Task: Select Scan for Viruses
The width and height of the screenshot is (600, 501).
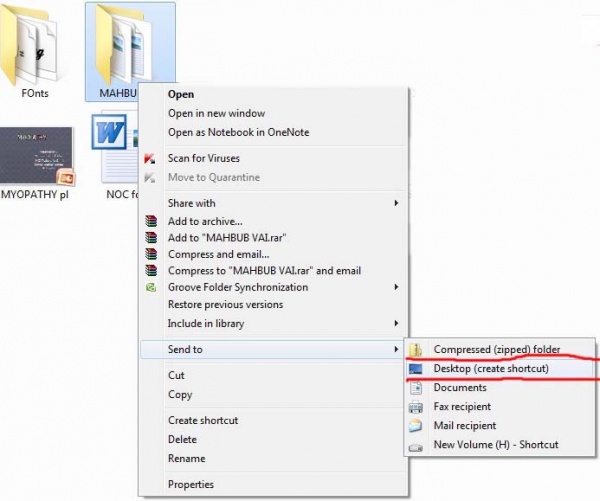Action: 273,158
